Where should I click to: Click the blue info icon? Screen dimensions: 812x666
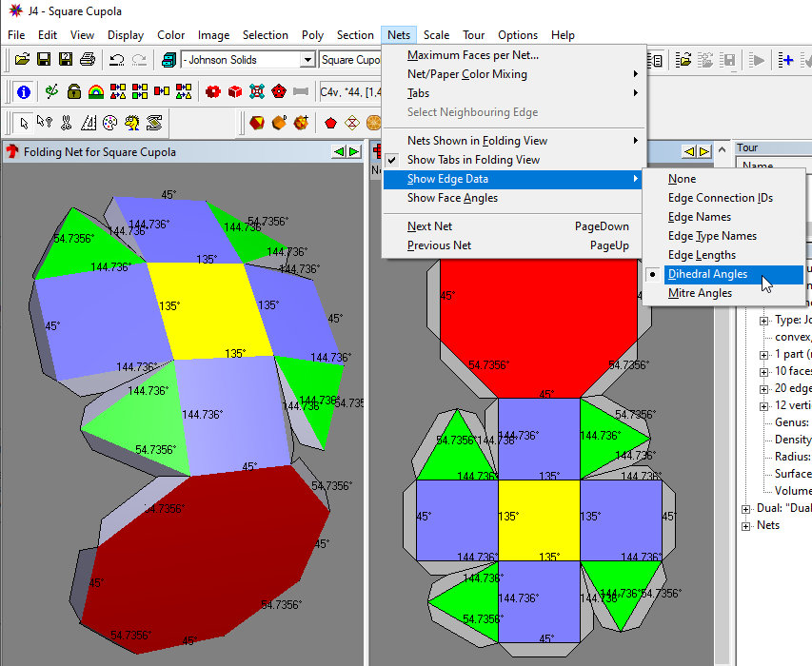23,92
